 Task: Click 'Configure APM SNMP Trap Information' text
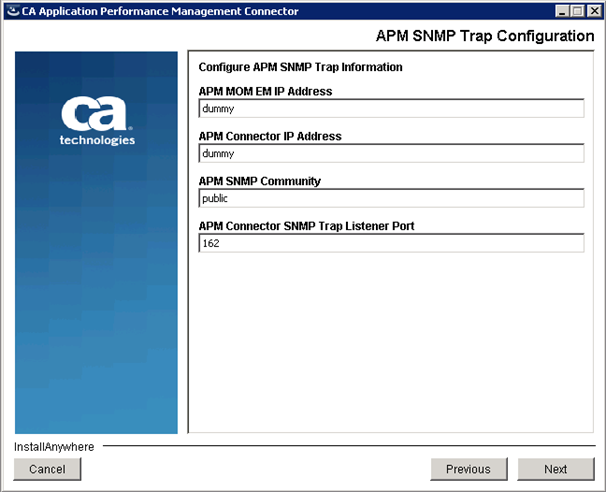pos(300,67)
